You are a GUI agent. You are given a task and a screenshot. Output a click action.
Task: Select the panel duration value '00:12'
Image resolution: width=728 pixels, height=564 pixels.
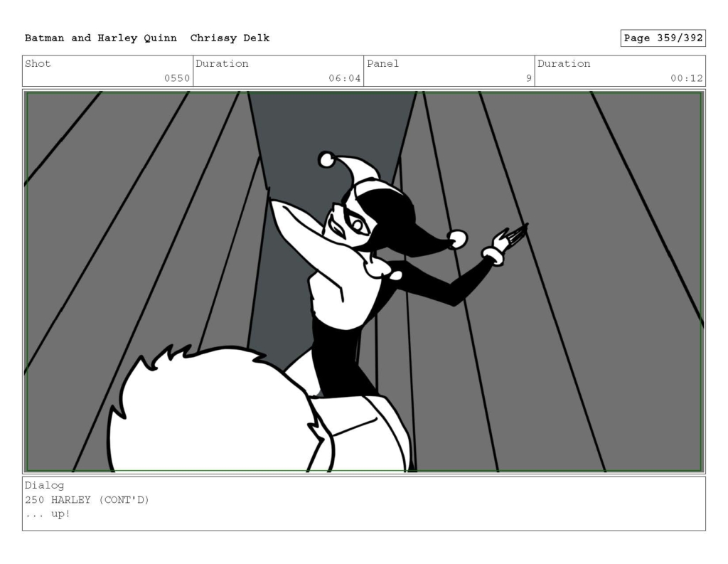tap(686, 78)
